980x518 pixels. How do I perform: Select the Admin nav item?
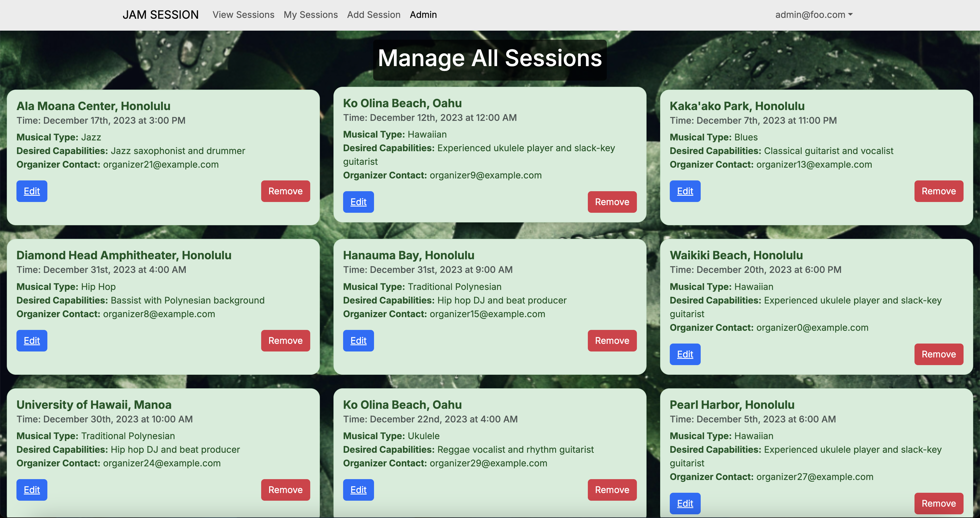423,15
